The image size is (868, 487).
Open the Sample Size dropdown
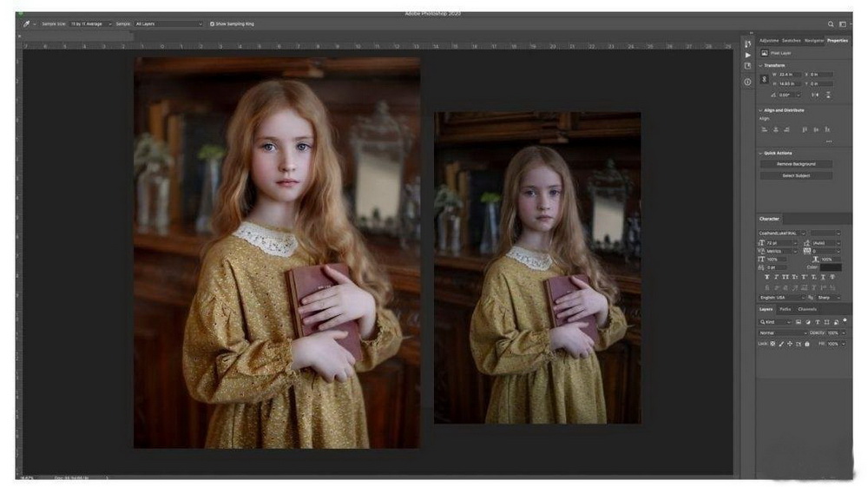(x=91, y=23)
